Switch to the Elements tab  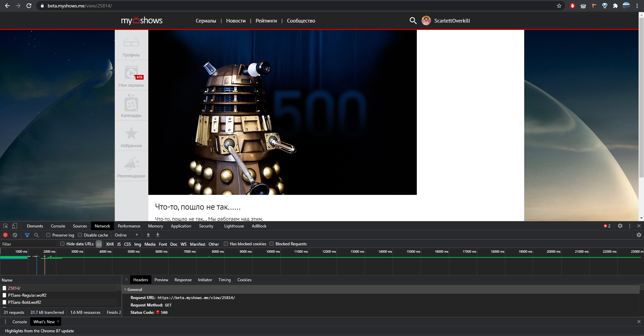(x=35, y=226)
